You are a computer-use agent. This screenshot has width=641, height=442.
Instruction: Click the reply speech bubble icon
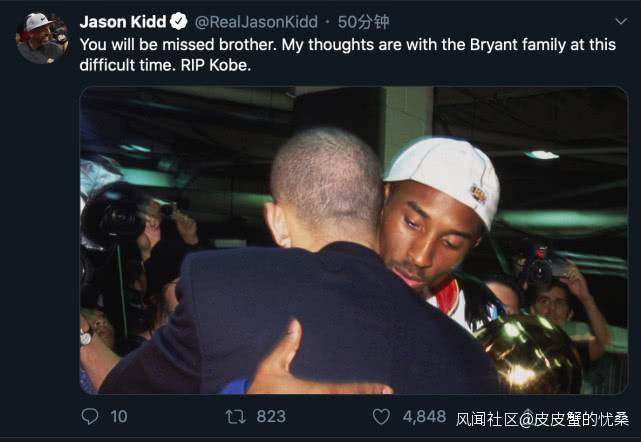[90, 417]
